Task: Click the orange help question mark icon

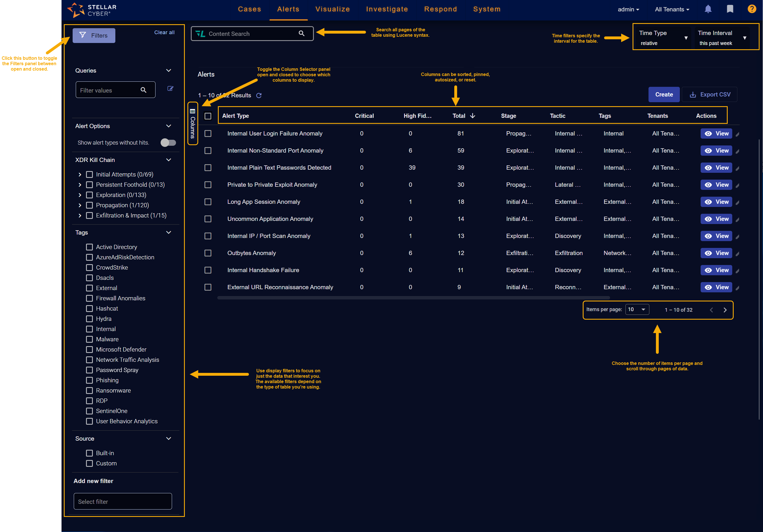Action: [752, 9]
